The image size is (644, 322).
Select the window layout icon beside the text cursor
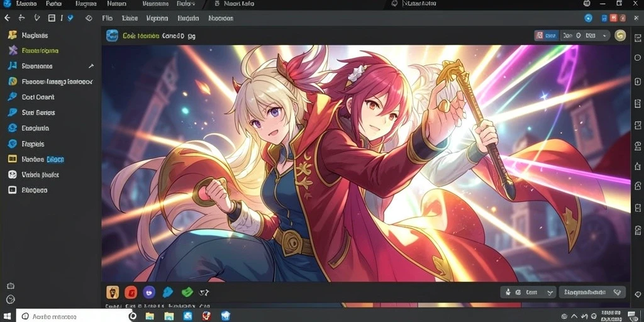pos(52,18)
